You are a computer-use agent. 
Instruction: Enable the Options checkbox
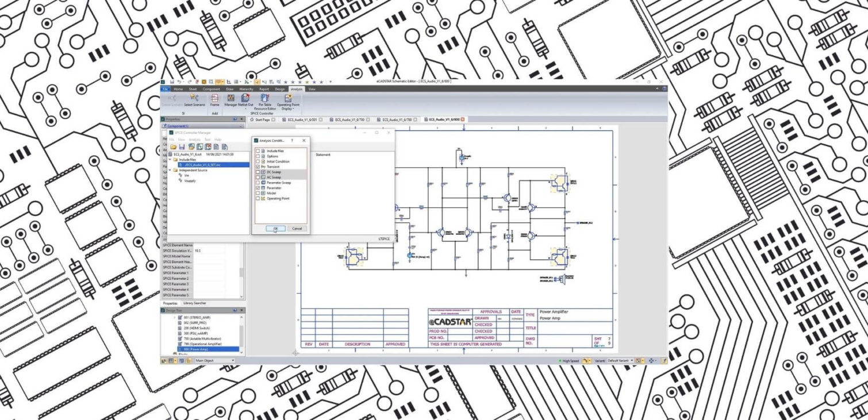[258, 156]
